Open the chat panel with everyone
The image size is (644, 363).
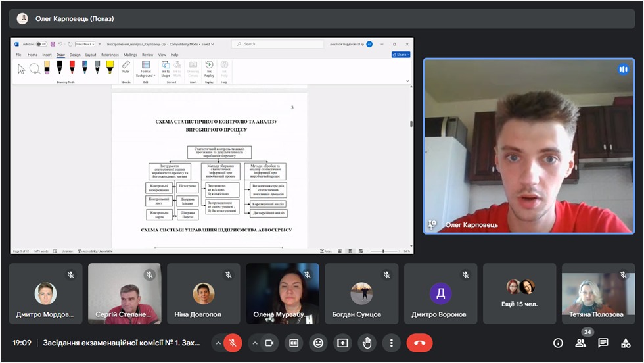click(603, 343)
